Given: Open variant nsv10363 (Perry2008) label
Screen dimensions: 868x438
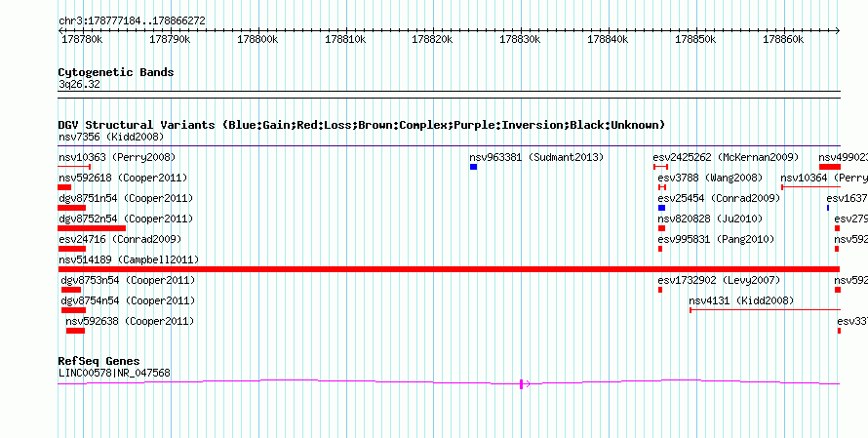Looking at the screenshot, I should click(117, 157).
